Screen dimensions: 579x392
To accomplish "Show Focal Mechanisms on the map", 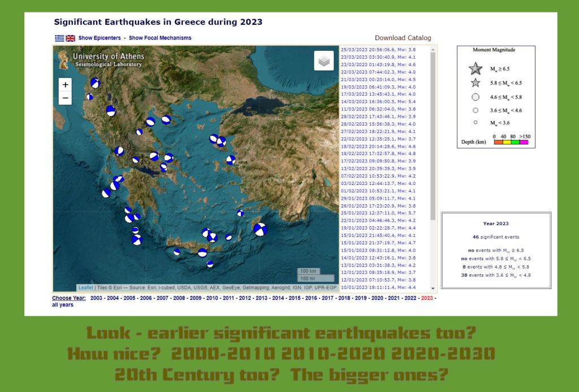I will [x=160, y=38].
